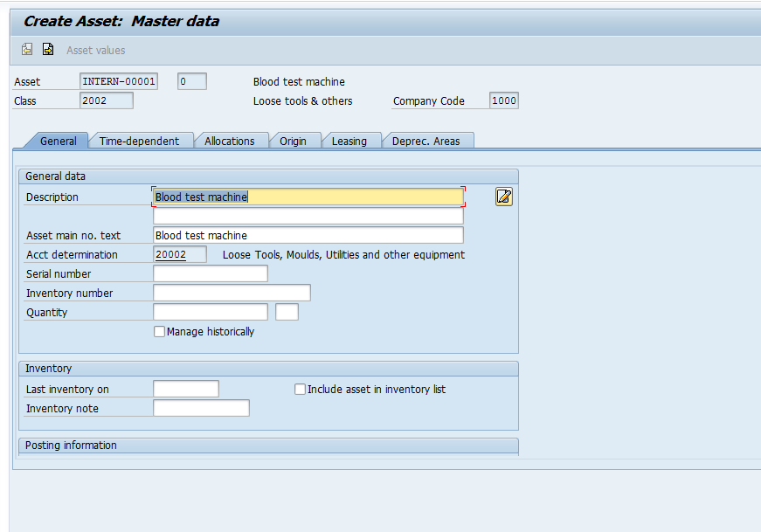The width and height of the screenshot is (761, 532).
Task: Click the Acct determination field 20002
Action: tap(180, 254)
